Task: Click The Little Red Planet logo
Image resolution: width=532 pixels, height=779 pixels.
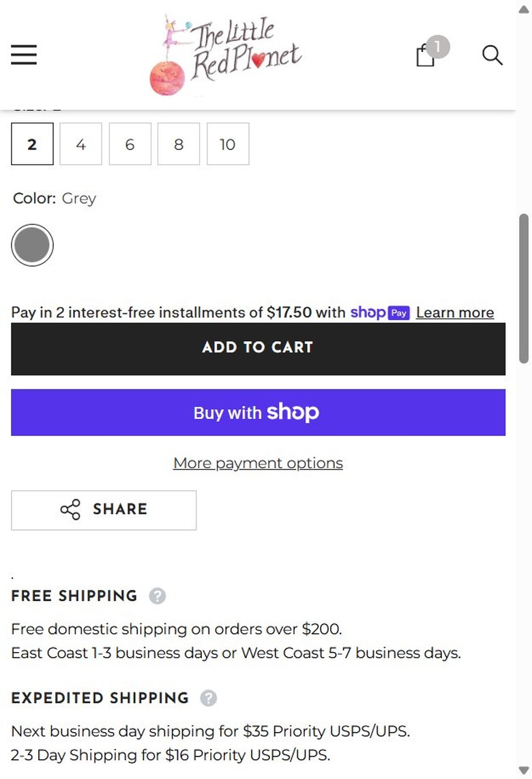Action: (x=226, y=55)
